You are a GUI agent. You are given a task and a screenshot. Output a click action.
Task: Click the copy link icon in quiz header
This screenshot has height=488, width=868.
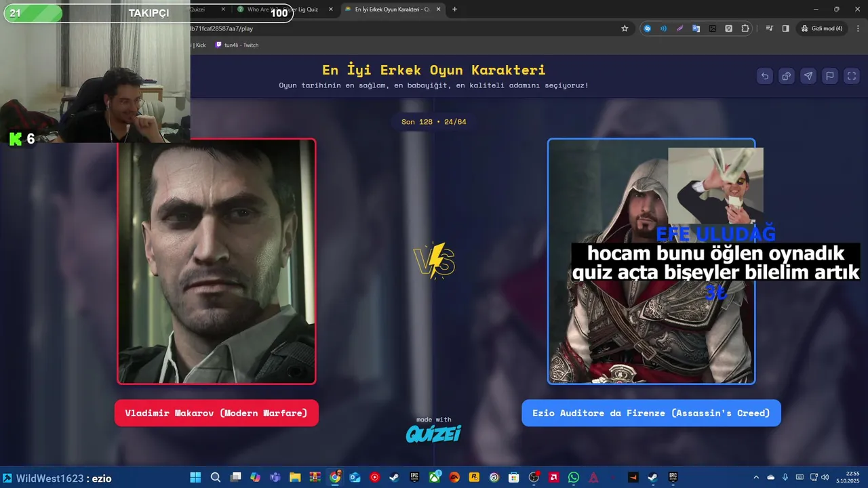click(x=787, y=76)
